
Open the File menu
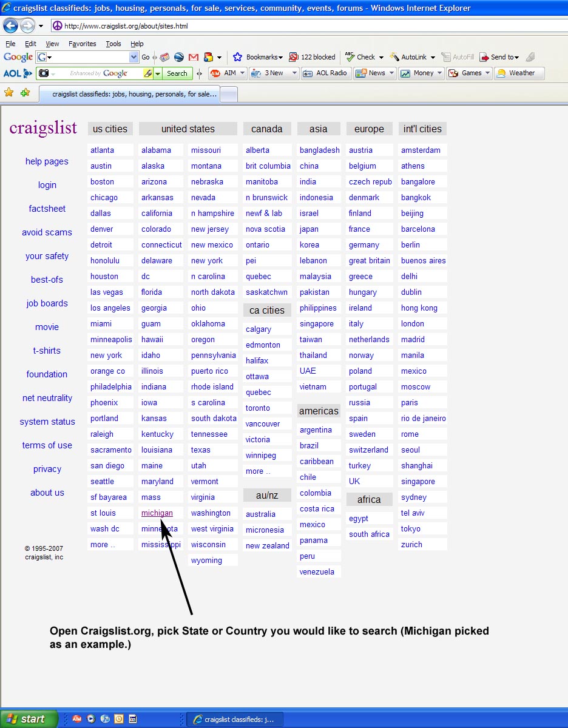coord(10,44)
